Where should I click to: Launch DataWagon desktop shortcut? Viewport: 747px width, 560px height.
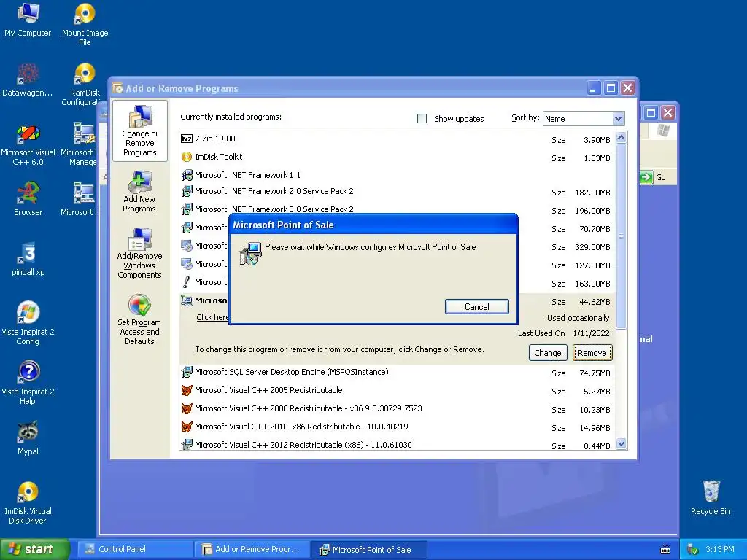tap(28, 80)
